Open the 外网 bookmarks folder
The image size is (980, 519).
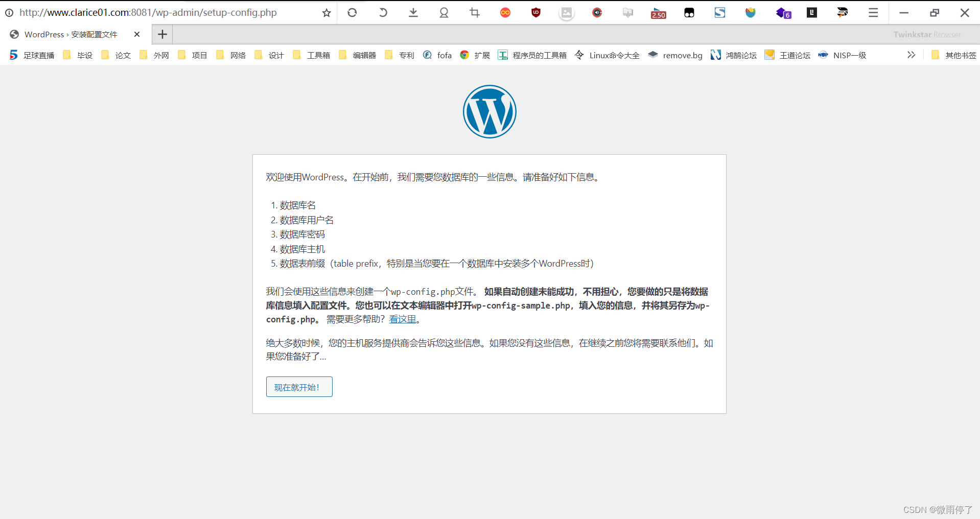pos(154,55)
